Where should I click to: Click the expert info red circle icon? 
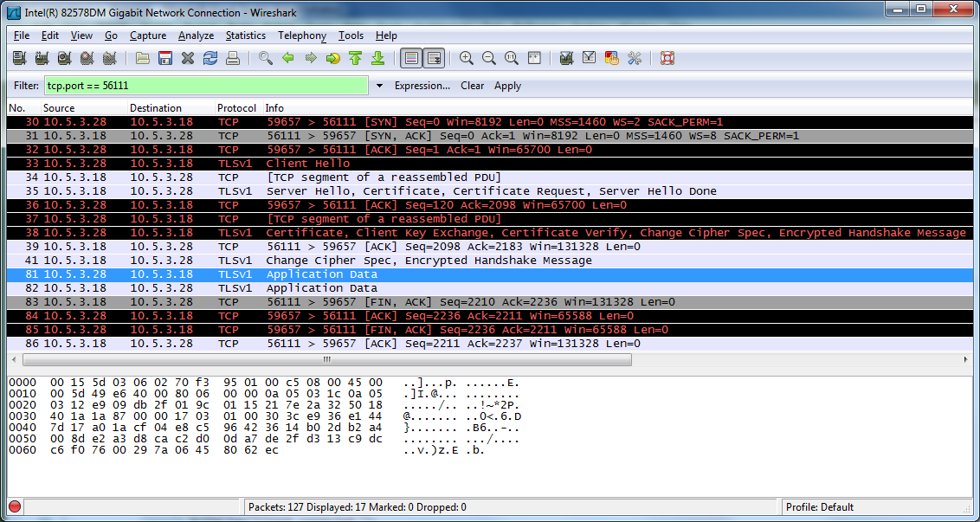15,507
